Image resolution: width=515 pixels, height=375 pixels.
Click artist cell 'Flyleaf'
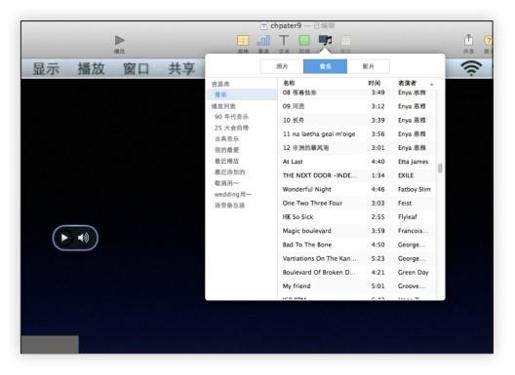(408, 217)
